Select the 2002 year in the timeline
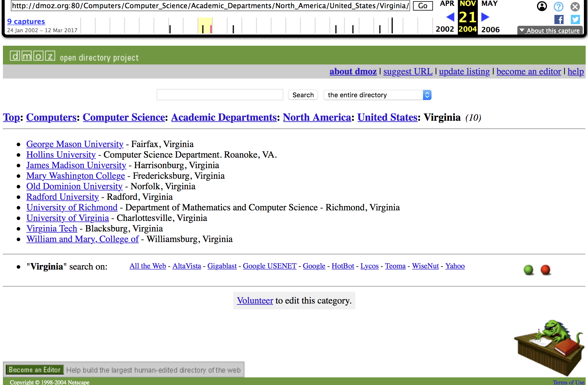This screenshot has width=588, height=385. (445, 29)
